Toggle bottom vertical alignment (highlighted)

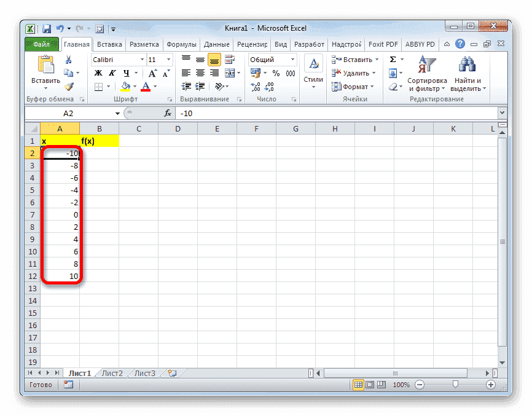tap(214, 60)
